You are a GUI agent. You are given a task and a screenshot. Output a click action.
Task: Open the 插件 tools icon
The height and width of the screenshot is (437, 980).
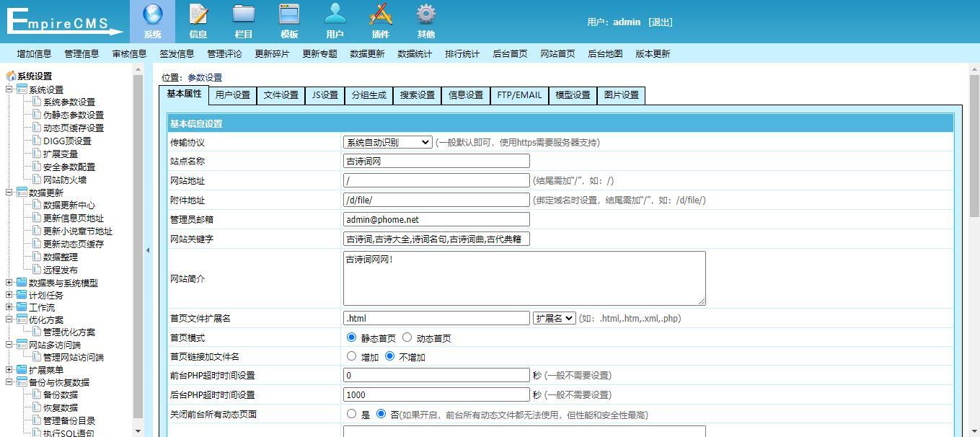[x=380, y=14]
